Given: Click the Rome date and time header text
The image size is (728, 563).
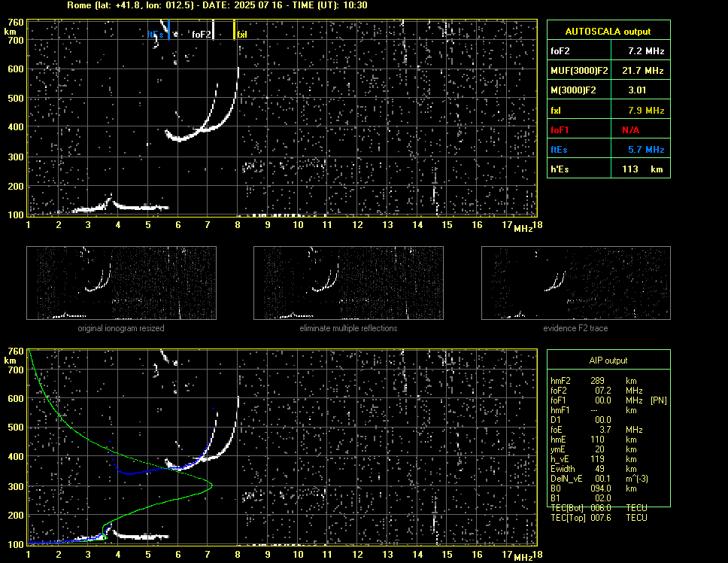Looking at the screenshot, I should [x=217, y=5].
